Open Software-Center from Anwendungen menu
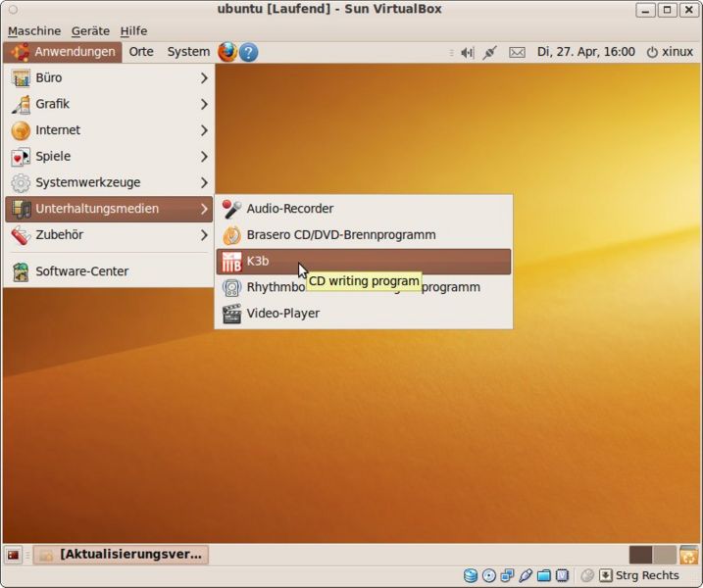The height and width of the screenshot is (588, 703). (x=82, y=271)
